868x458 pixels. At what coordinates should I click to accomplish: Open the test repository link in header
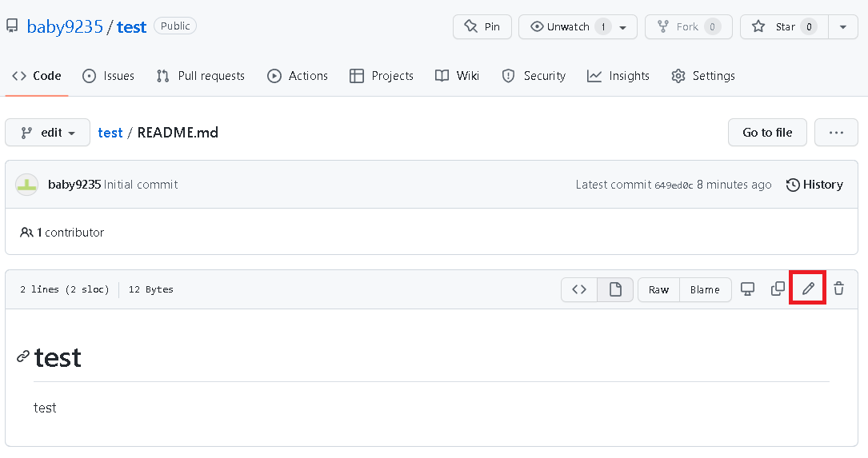131,26
